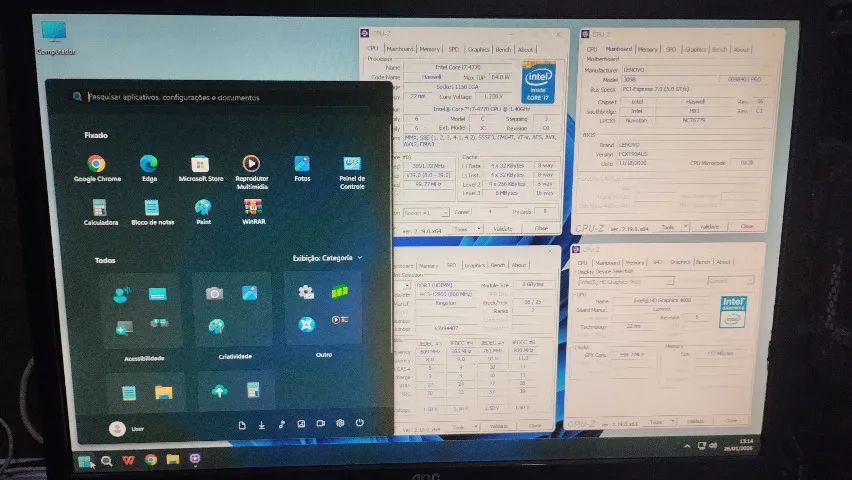Open the Fotos app
852x480 pixels.
click(x=302, y=168)
